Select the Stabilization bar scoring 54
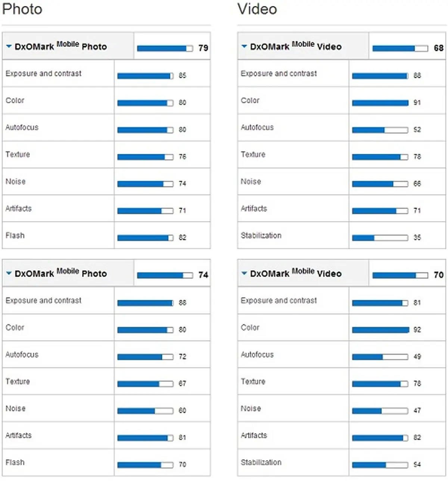 coord(380,465)
